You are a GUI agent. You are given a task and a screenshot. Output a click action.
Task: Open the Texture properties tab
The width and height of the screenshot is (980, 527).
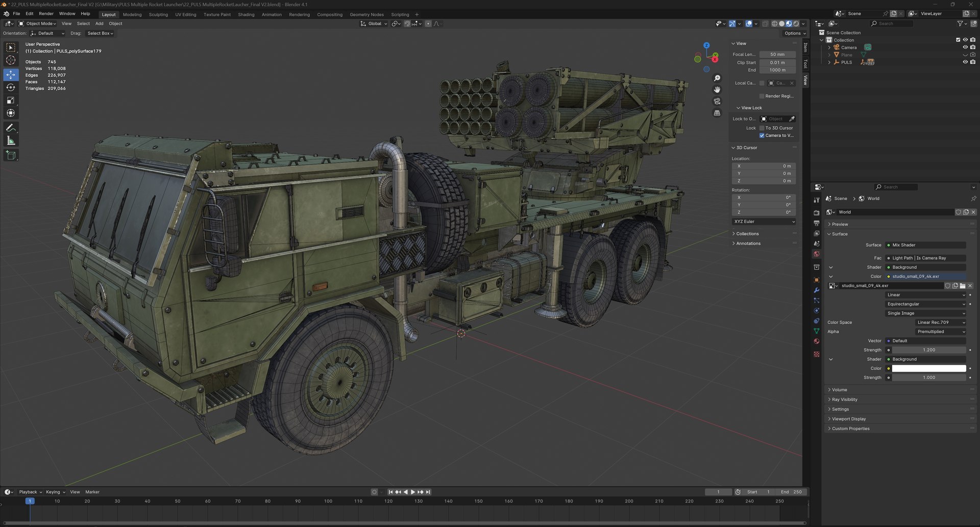point(817,354)
